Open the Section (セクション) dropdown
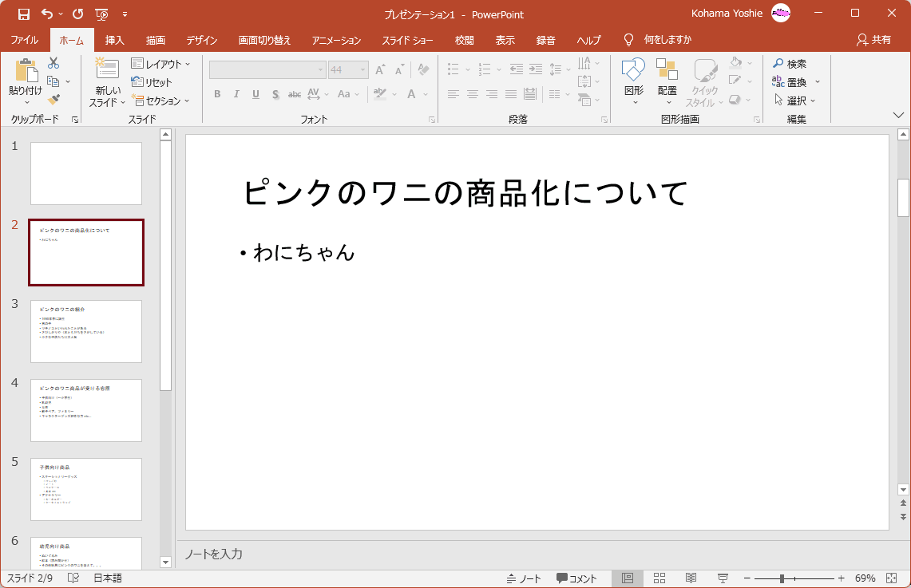The width and height of the screenshot is (911, 588). pyautogui.click(x=161, y=101)
